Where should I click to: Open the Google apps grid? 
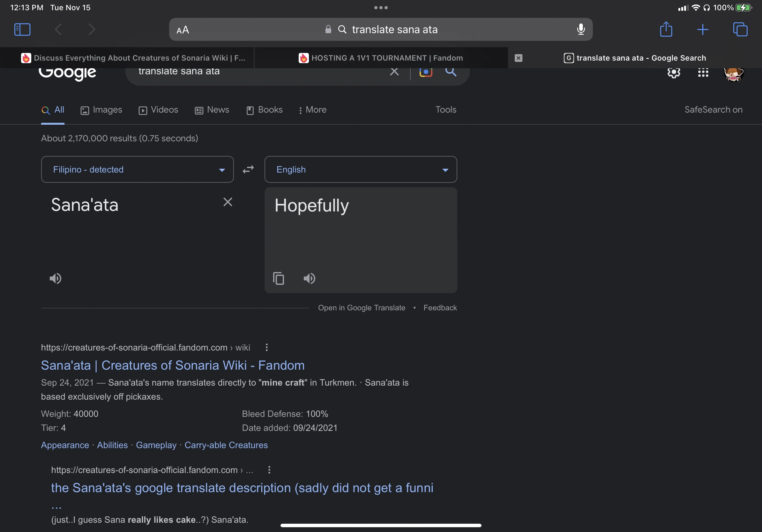pos(703,72)
